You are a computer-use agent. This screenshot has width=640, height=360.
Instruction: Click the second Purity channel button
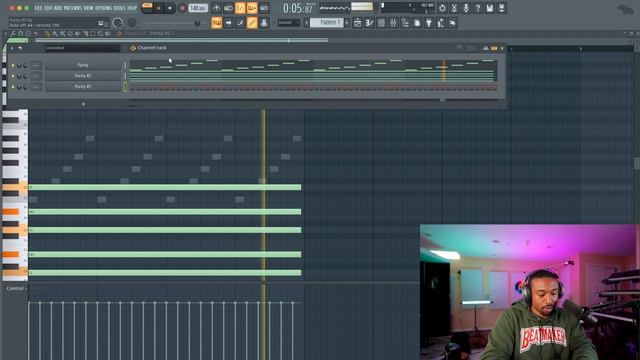83,76
